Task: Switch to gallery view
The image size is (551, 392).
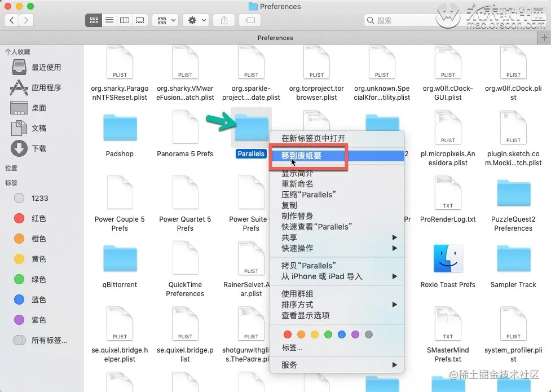Action: tap(140, 20)
